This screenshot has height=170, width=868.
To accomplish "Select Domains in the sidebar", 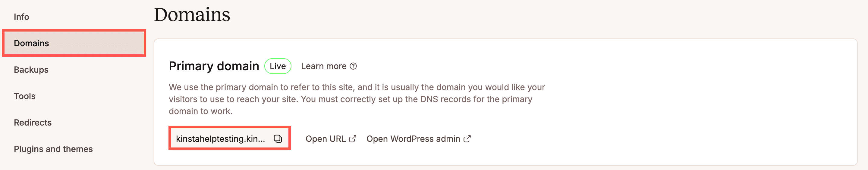I will click(31, 43).
